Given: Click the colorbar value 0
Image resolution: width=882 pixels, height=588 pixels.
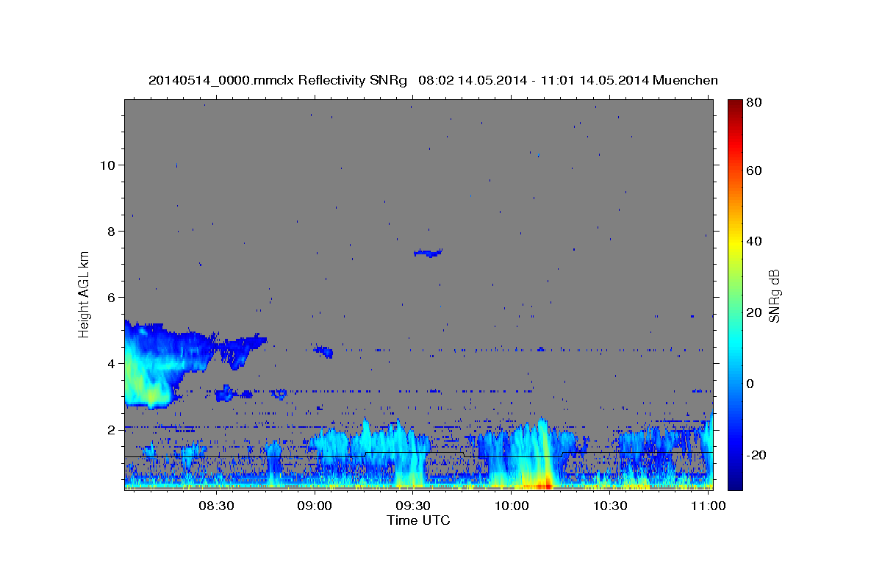Looking at the screenshot, I should pos(751,384).
